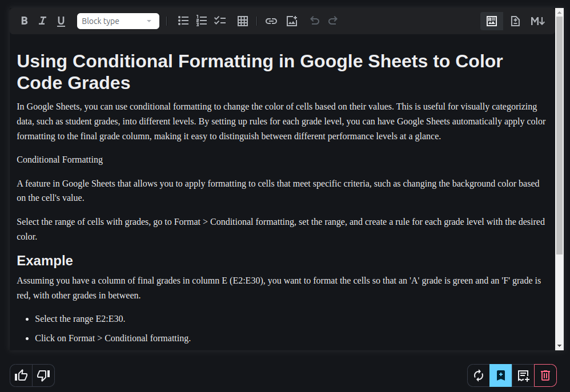570x392 pixels.
Task: Toggle italic formatting
Action: pyautogui.click(x=42, y=21)
